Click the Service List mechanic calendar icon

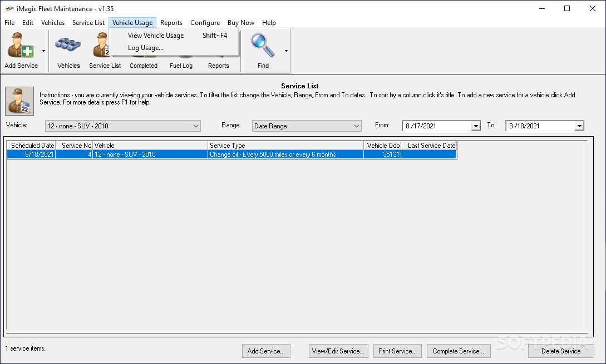[19, 101]
